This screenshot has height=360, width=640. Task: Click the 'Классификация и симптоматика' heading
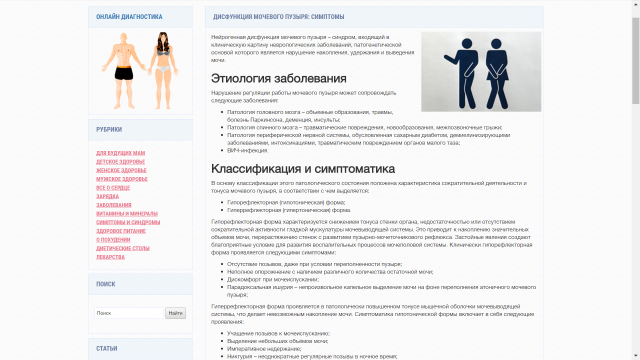tap(303, 169)
